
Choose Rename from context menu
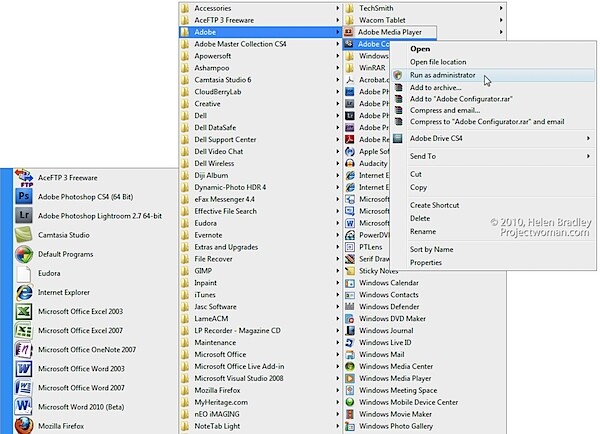(423, 232)
